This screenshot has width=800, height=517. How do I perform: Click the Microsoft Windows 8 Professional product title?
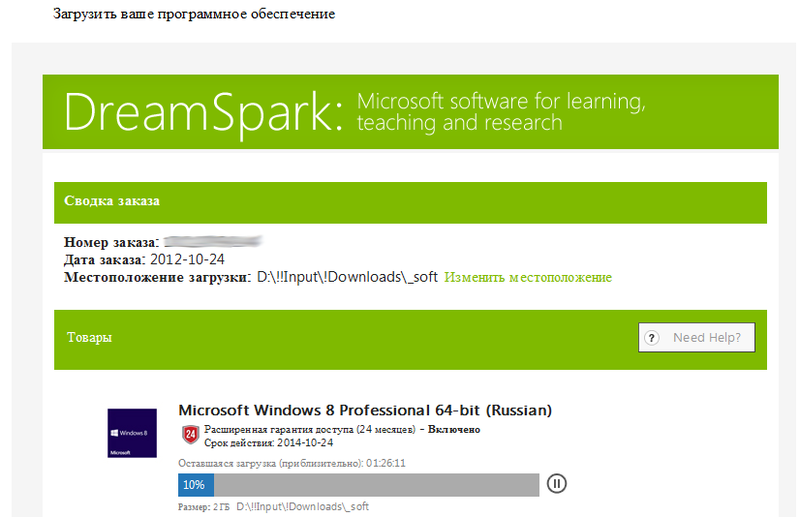365,410
